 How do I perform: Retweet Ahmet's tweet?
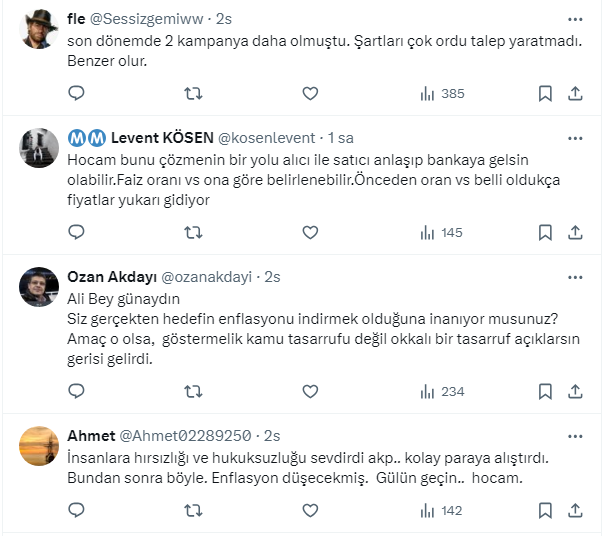(194, 510)
